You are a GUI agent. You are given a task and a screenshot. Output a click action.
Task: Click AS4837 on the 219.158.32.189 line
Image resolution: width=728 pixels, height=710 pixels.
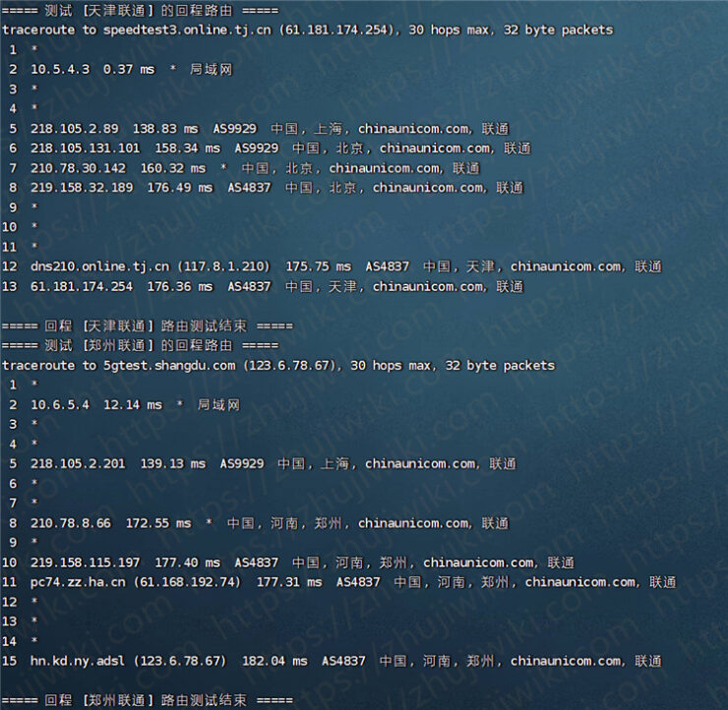coord(249,188)
